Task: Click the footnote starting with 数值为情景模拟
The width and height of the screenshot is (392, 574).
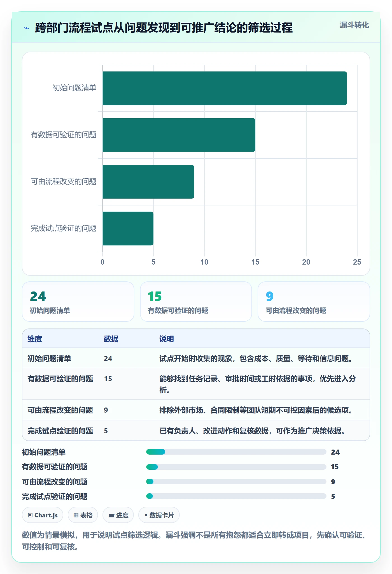Action: [194, 541]
